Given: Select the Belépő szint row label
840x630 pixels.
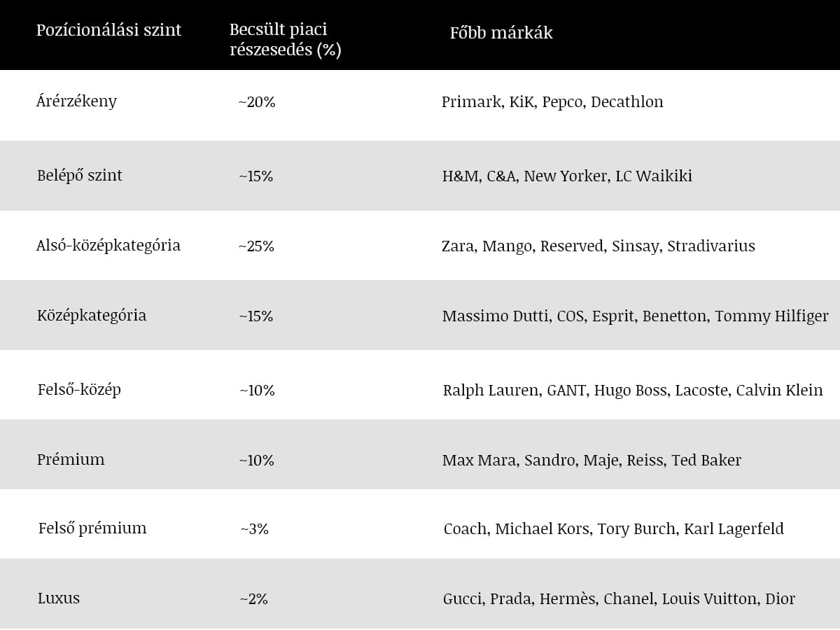Looking at the screenshot, I should click(x=79, y=175).
